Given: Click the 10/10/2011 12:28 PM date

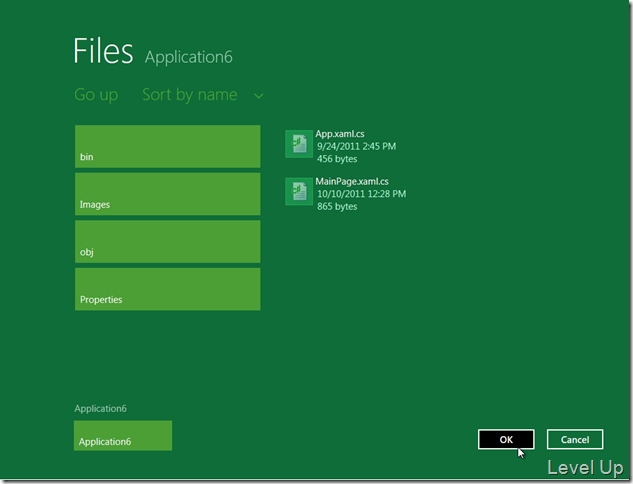Looking at the screenshot, I should pos(361,194).
